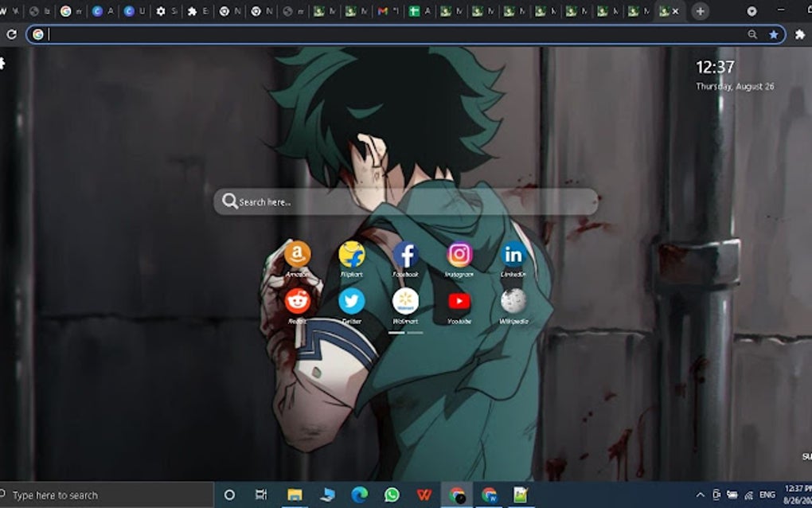Open a new tab with the plus button
This screenshot has height=508, width=812.
[698, 10]
